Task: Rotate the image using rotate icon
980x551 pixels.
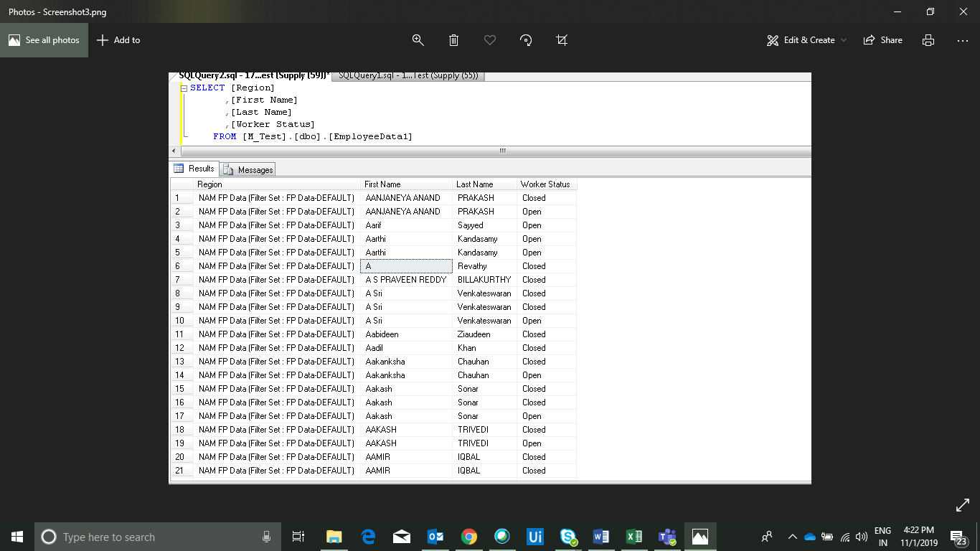Action: point(526,40)
